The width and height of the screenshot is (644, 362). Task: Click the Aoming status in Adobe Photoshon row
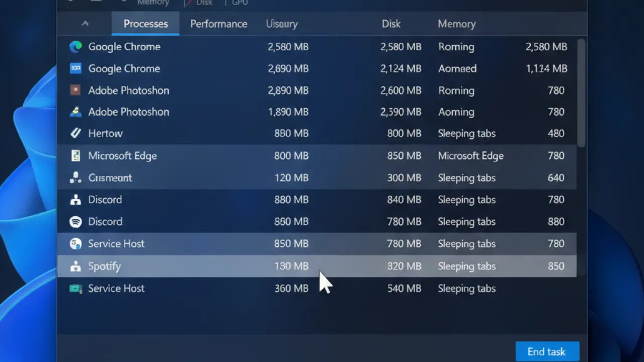point(456,112)
